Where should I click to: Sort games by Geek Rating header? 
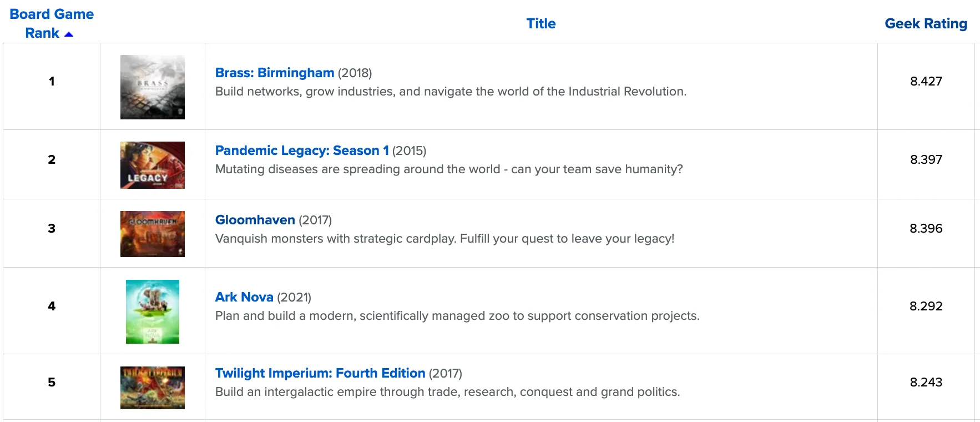(x=926, y=23)
